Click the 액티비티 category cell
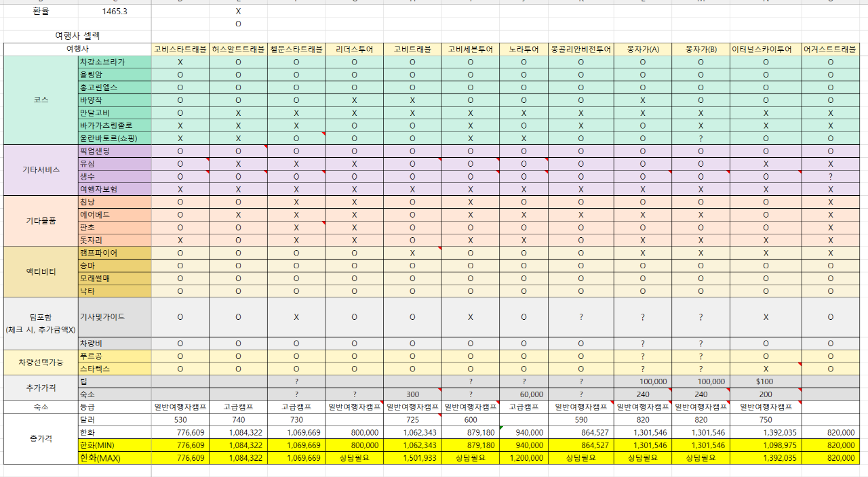This screenshot has height=477, width=868. pos(40,272)
